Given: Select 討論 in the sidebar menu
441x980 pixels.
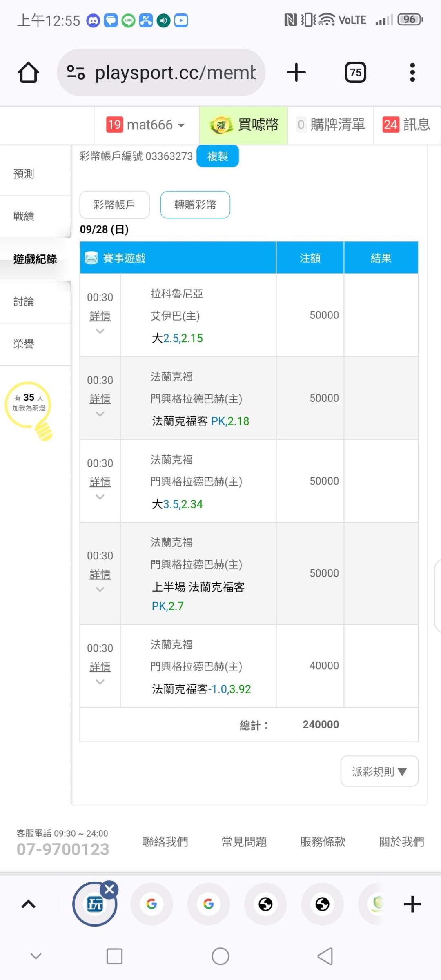Looking at the screenshot, I should pyautogui.click(x=24, y=302).
